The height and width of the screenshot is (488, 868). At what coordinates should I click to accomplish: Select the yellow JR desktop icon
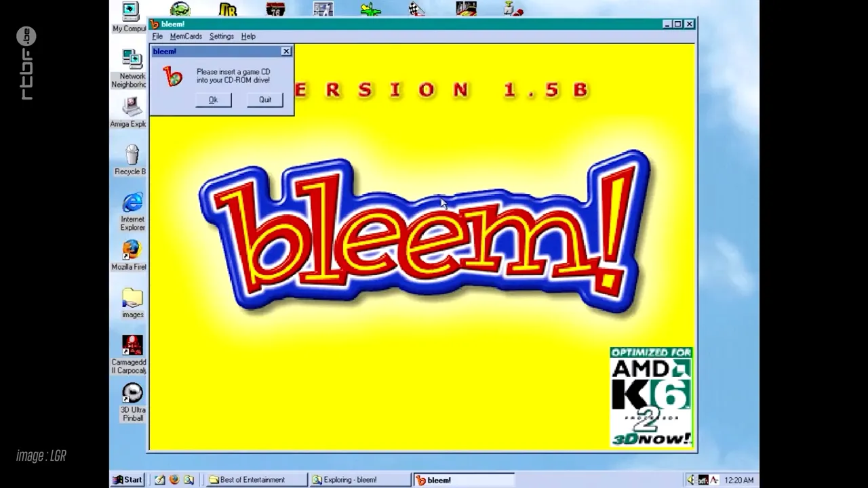click(x=228, y=9)
